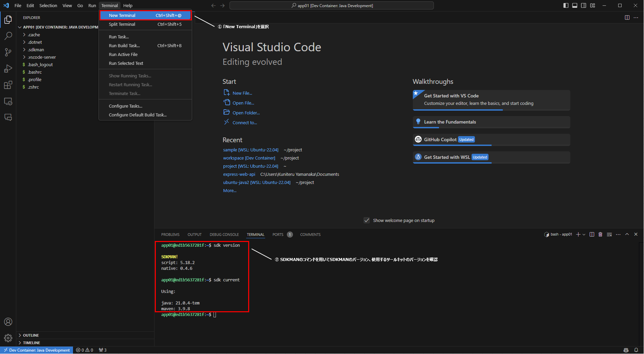
Task: Open the Source Control view
Action: (x=8, y=52)
